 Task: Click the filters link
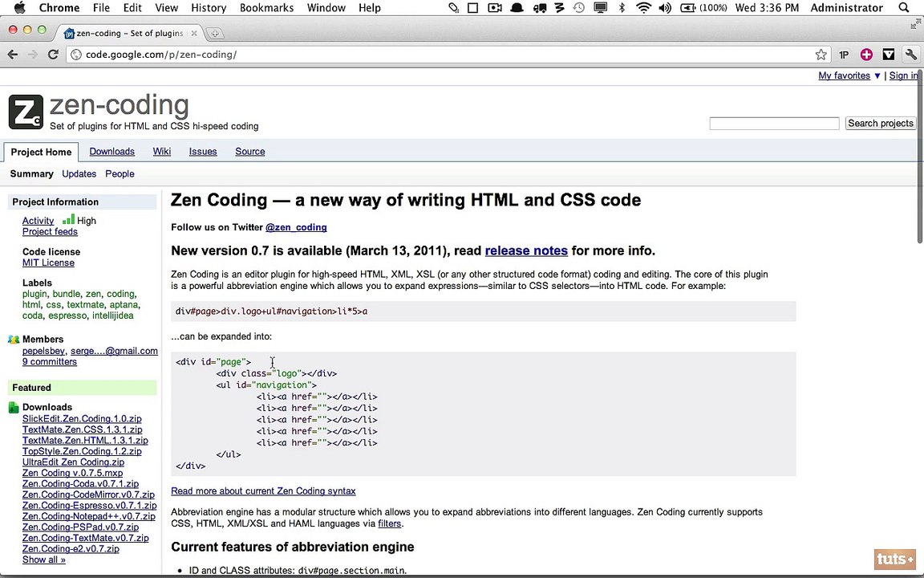[x=390, y=523]
